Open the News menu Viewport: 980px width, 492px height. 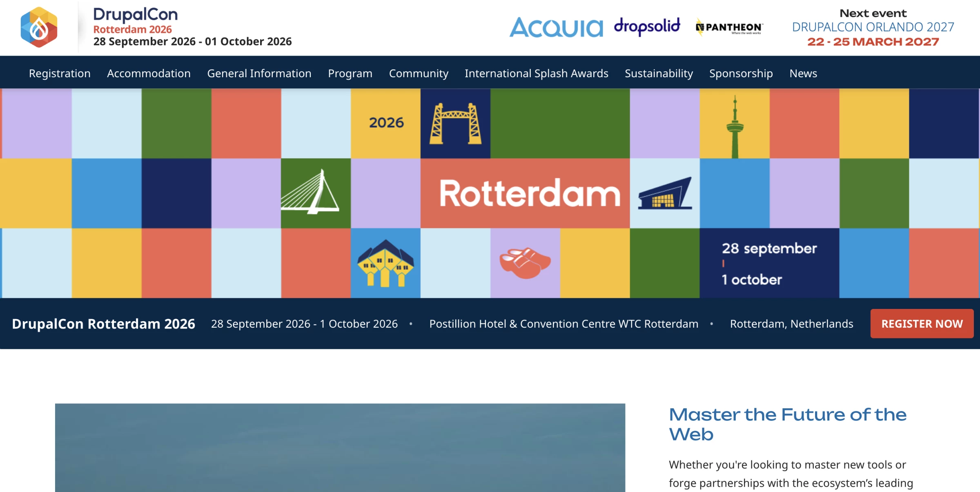803,73
